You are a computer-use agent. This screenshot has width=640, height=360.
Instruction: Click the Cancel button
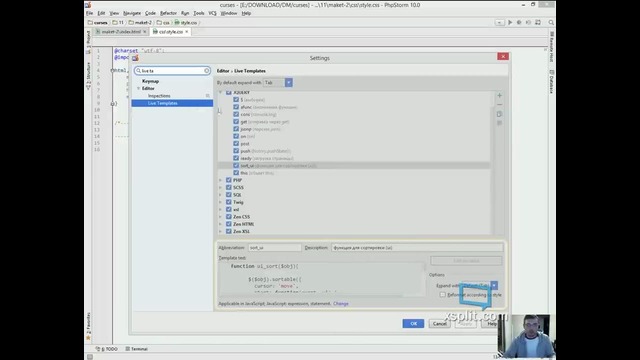tap(440, 324)
